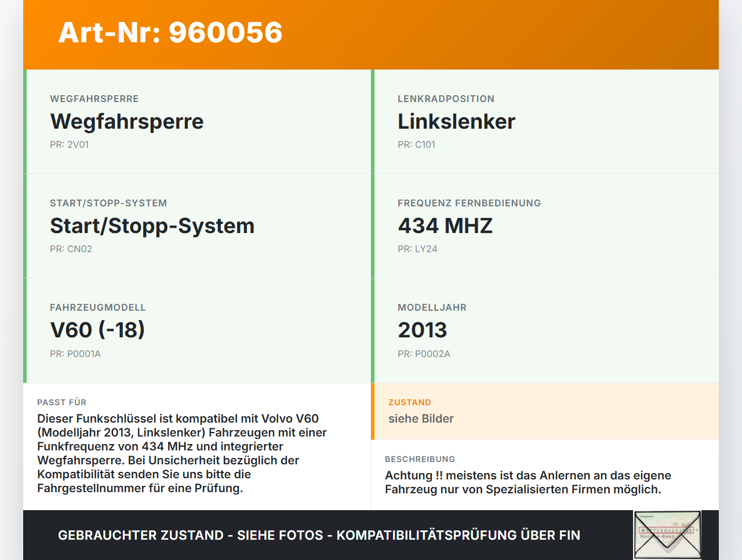Click the Art-Nr: 960056 heading
Screen dimensions: 742x560
coord(170,33)
